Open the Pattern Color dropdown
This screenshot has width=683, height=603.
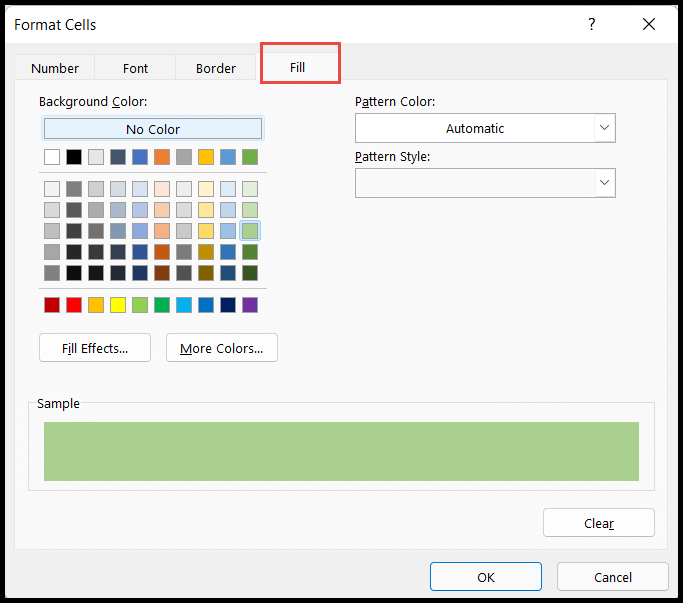point(485,128)
